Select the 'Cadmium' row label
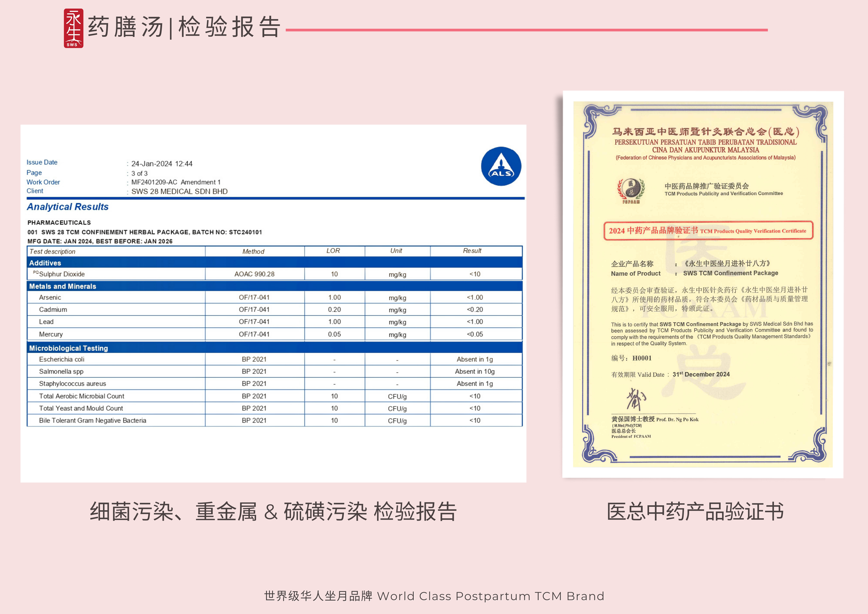This screenshot has height=614, width=868. [x=53, y=309]
